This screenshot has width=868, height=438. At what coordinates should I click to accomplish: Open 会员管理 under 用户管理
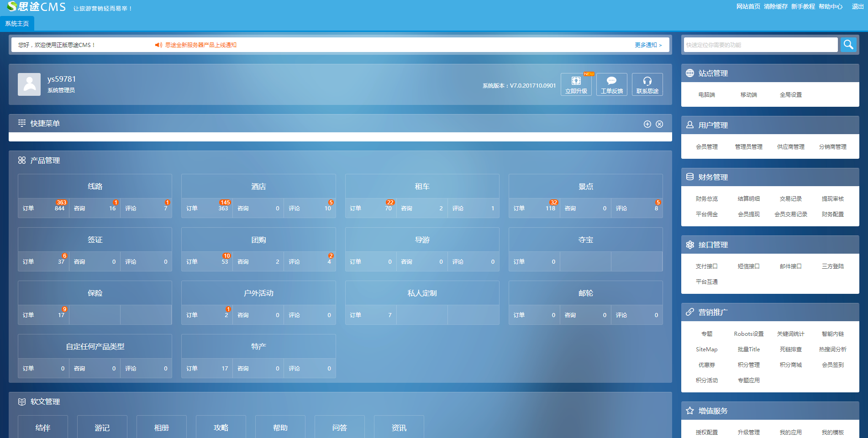coord(706,147)
